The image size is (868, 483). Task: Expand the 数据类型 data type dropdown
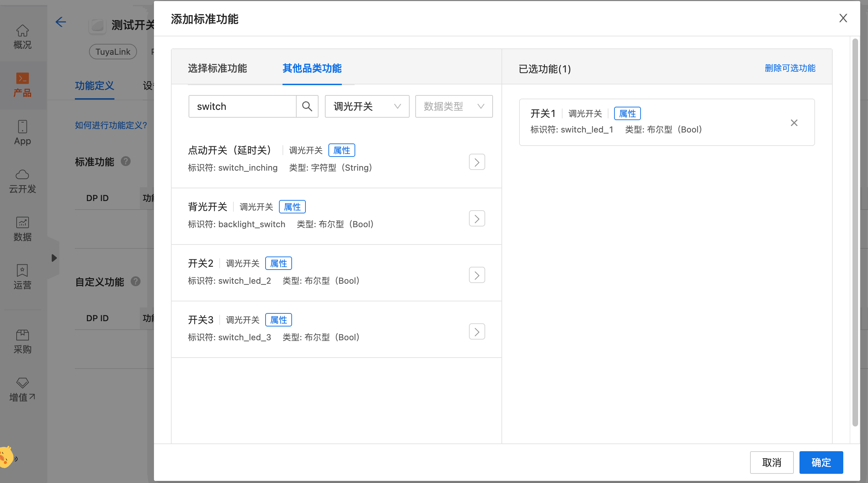[454, 106]
